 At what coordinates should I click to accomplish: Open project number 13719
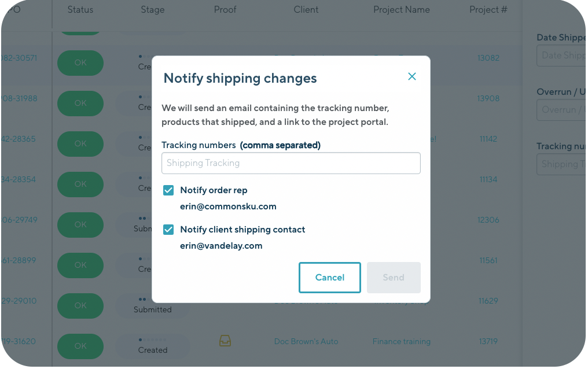(x=488, y=341)
